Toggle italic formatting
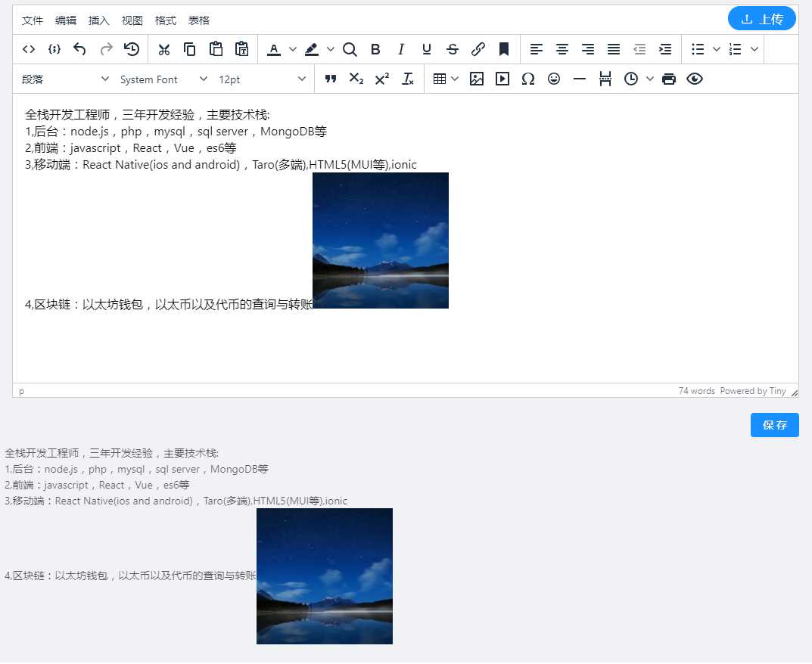The image size is (812, 664). click(x=401, y=49)
